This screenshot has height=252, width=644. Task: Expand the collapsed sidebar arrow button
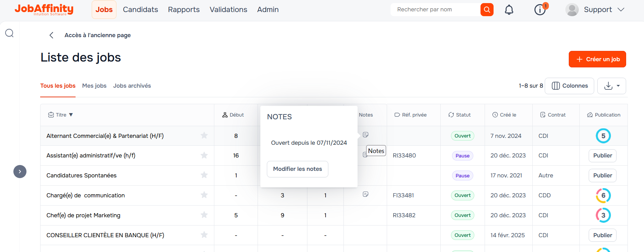(x=20, y=172)
